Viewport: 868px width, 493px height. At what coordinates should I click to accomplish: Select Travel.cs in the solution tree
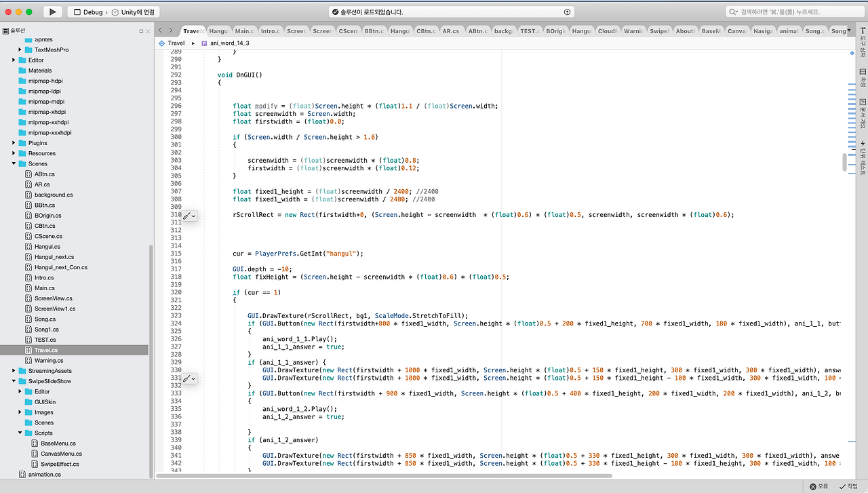46,350
